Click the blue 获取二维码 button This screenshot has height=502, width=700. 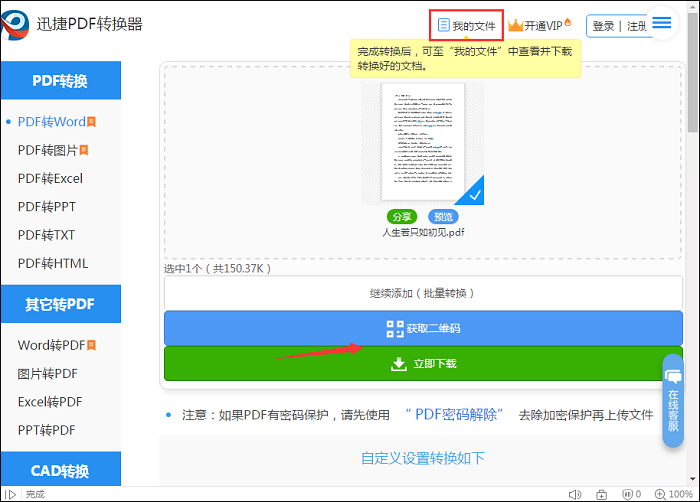(423, 328)
